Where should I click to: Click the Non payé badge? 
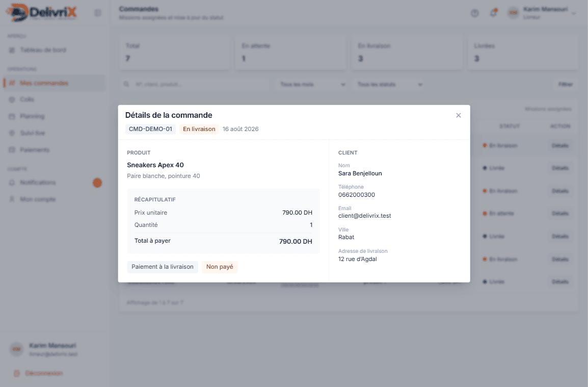point(220,267)
